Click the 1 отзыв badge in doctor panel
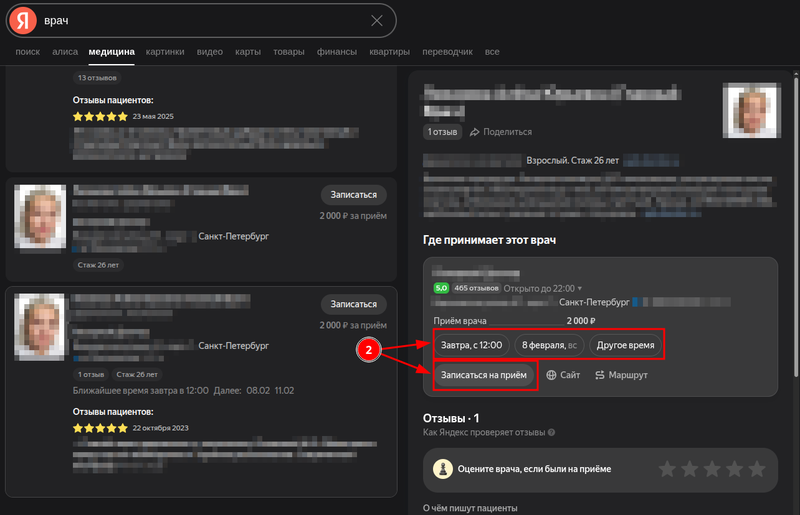This screenshot has height=515, width=800. tap(443, 132)
